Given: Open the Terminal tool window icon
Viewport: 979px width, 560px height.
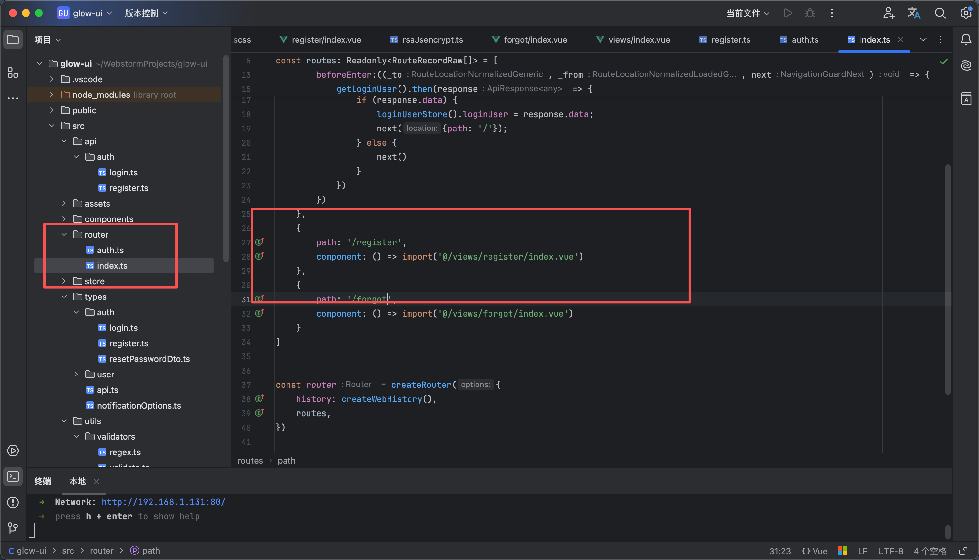Looking at the screenshot, I should [13, 476].
